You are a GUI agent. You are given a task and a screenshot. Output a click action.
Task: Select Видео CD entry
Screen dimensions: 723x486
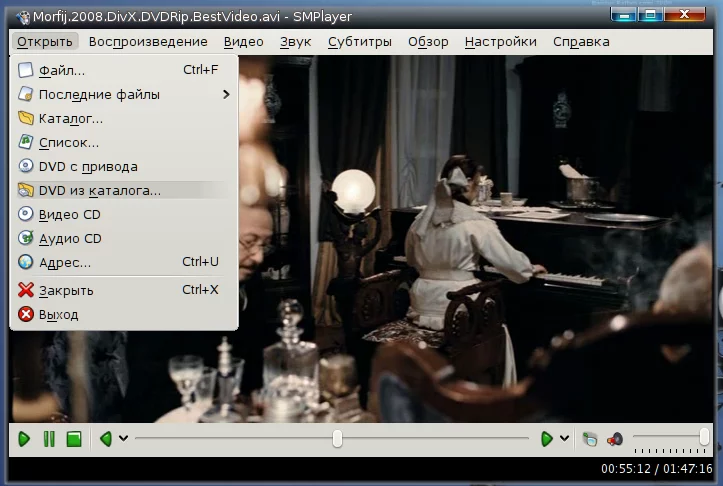tap(124, 214)
